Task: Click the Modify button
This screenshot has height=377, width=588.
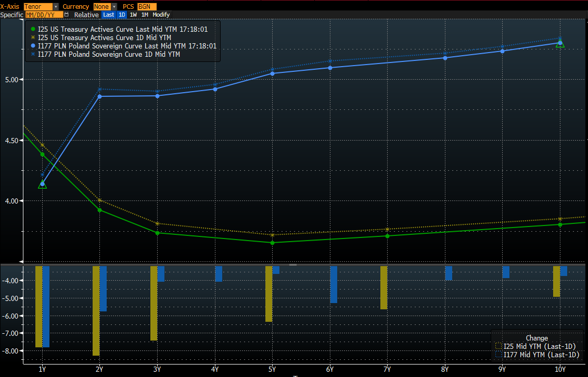Action: point(161,15)
